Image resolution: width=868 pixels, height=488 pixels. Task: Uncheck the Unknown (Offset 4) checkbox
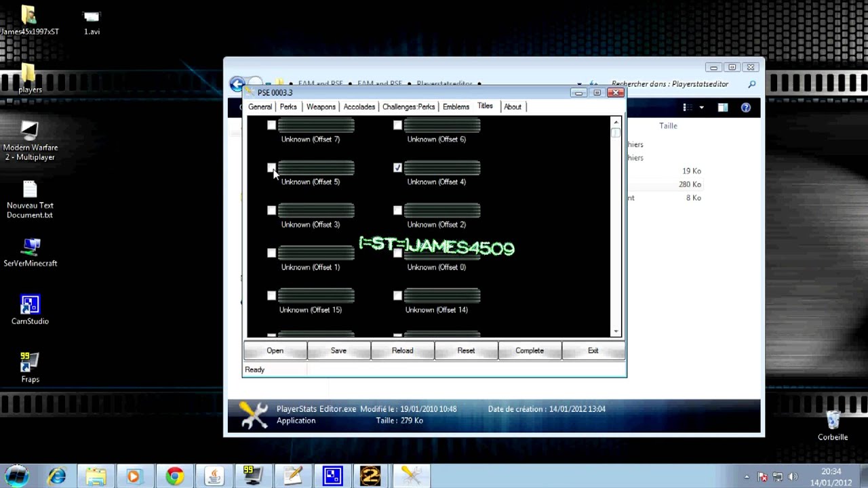tap(397, 168)
